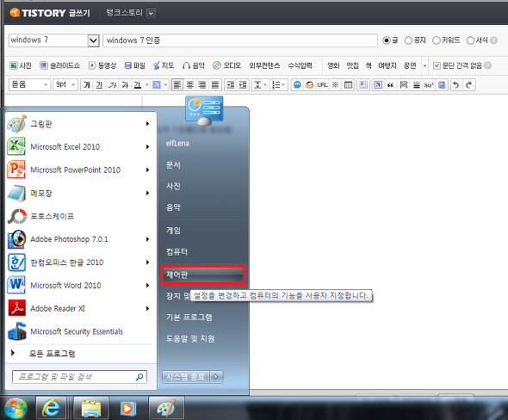Decrease paragraph indent
508x420 pixels.
point(243,85)
